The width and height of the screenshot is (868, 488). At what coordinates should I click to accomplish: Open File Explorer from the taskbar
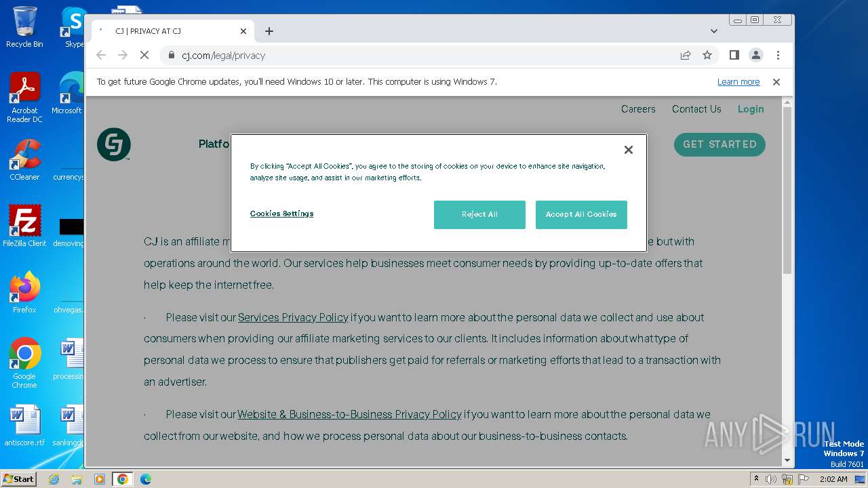(x=77, y=479)
